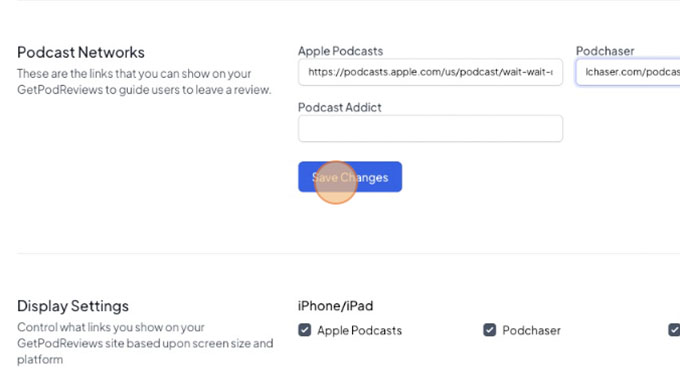Select the Podchaser URL input field
This screenshot has height=375, width=680.
pos(628,72)
